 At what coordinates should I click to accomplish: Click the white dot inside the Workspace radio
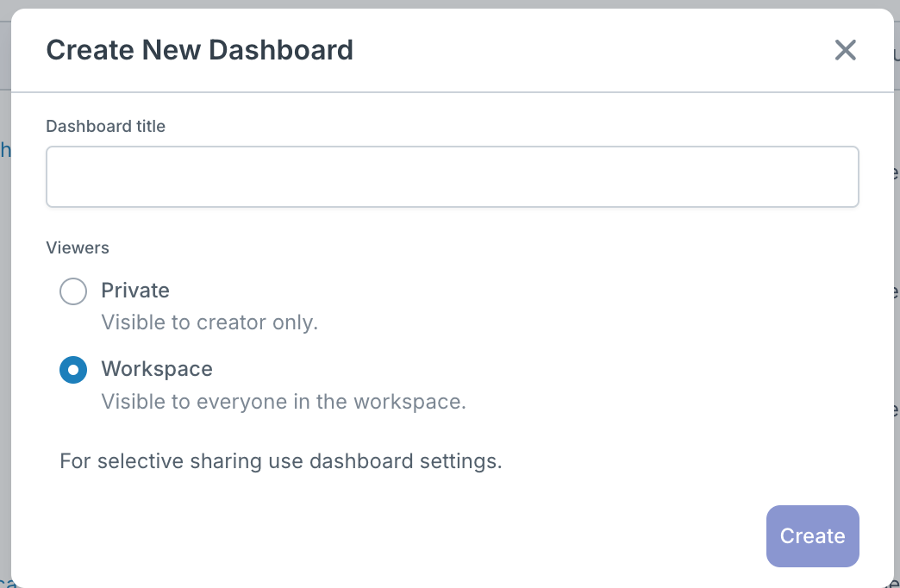pyautogui.click(x=73, y=370)
